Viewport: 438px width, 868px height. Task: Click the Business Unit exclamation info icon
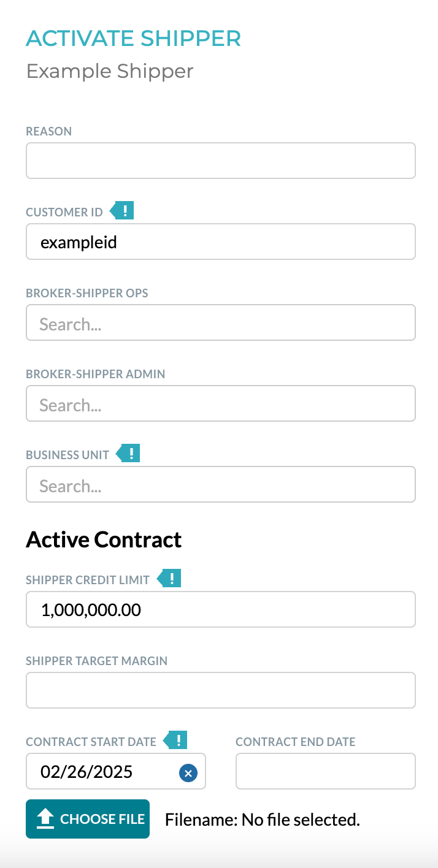click(128, 454)
